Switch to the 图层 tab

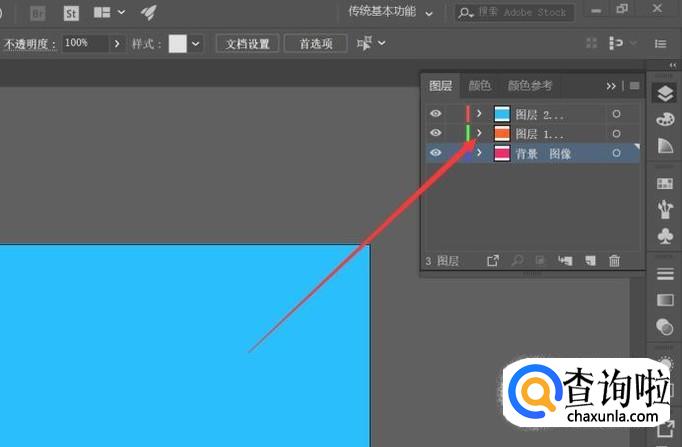(x=441, y=86)
